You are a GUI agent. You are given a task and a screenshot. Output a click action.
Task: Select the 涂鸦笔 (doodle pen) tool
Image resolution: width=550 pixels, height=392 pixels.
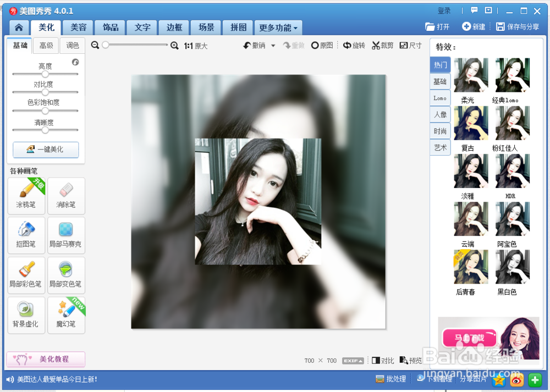26,196
